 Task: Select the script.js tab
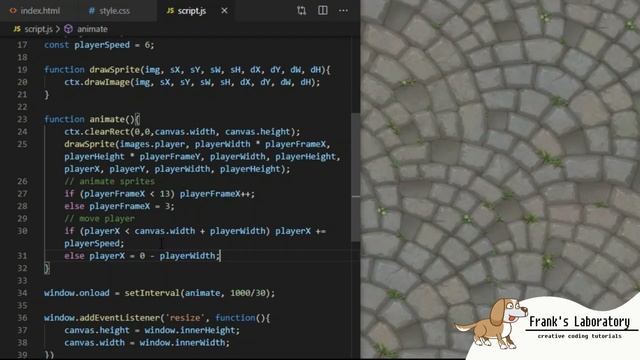192,11
